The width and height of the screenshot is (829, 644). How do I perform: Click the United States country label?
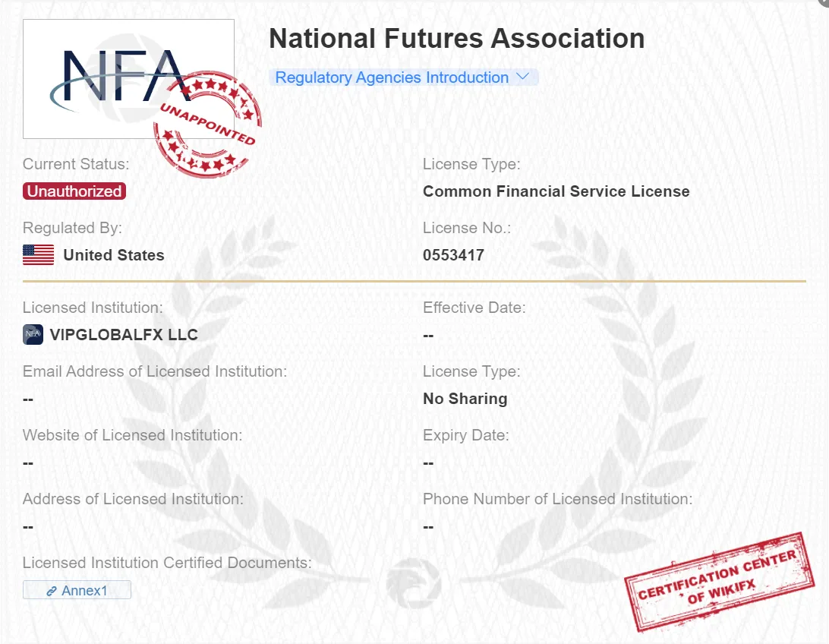tap(114, 255)
